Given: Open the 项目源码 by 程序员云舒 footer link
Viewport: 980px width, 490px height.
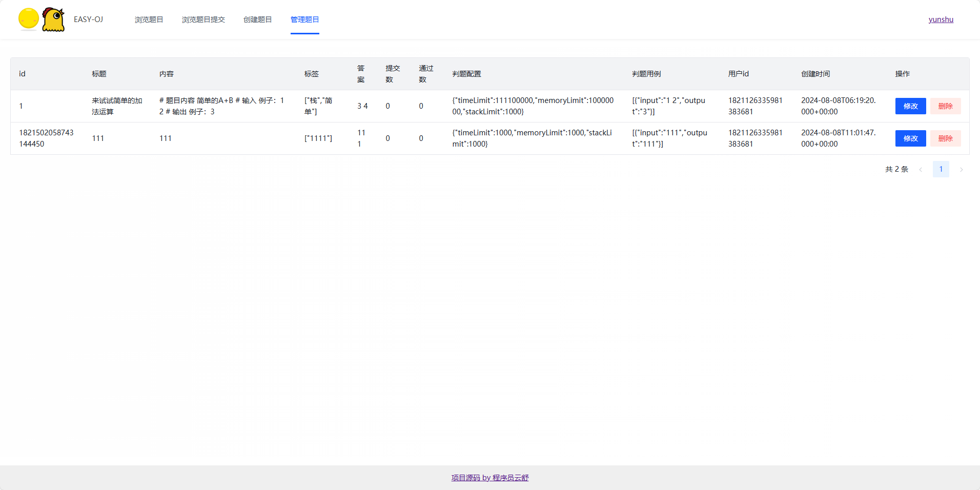Looking at the screenshot, I should tap(489, 477).
